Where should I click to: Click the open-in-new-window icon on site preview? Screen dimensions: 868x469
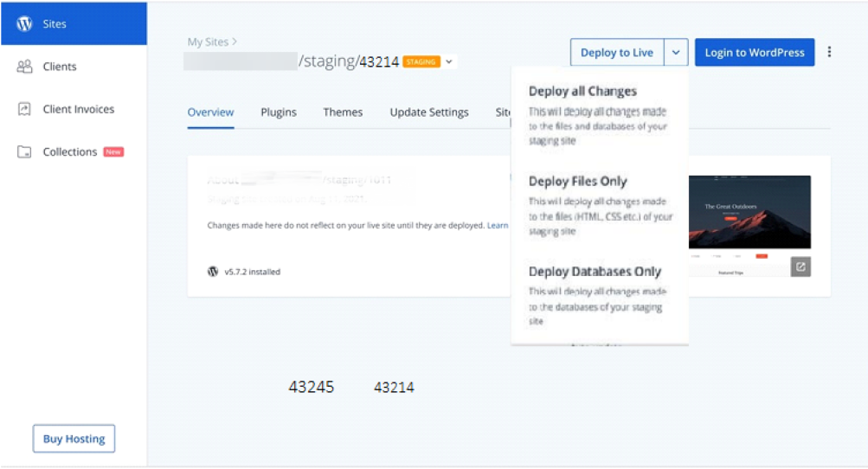click(800, 267)
